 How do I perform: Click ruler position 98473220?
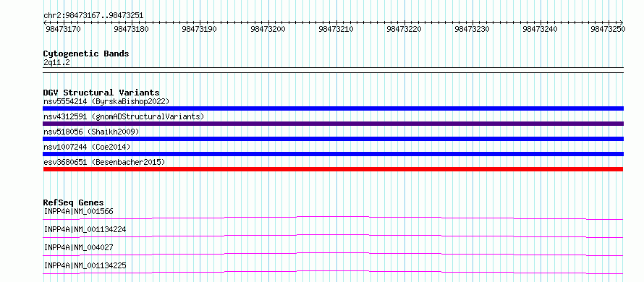click(x=404, y=29)
